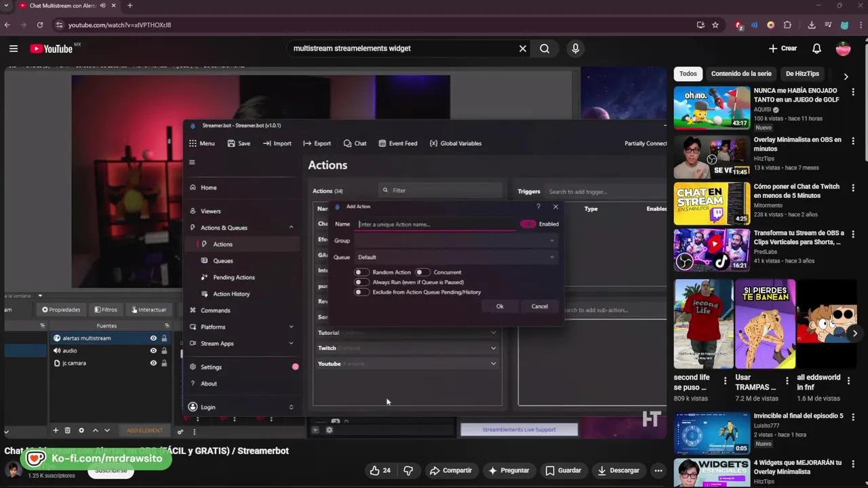Open Global Variables in Streamer.bot toolbar

(x=455, y=143)
